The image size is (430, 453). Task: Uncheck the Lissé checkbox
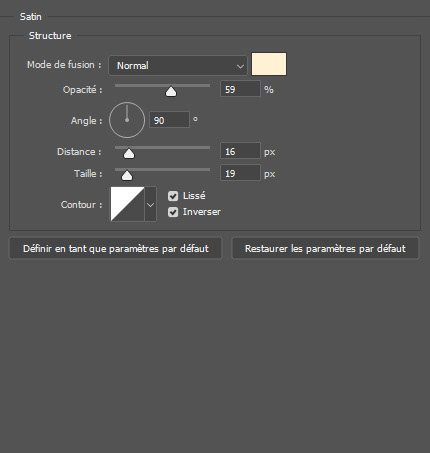coord(173,196)
